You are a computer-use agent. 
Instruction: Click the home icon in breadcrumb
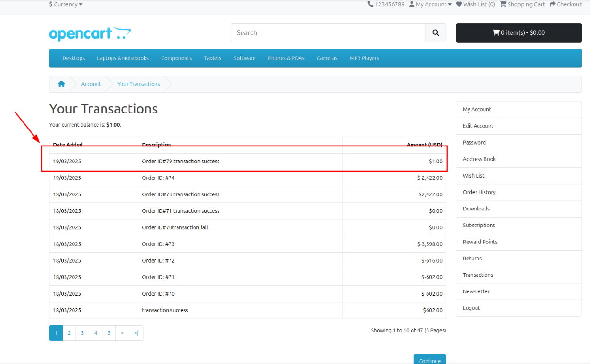pyautogui.click(x=61, y=84)
